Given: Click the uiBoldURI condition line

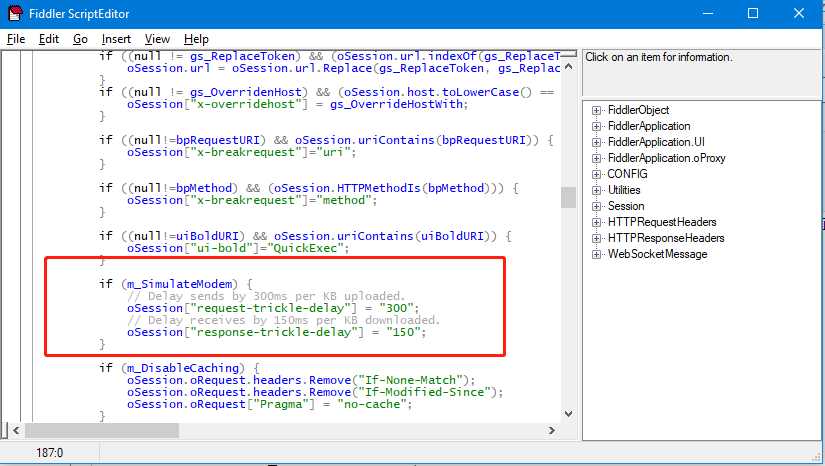Looking at the screenshot, I should click(305, 236).
